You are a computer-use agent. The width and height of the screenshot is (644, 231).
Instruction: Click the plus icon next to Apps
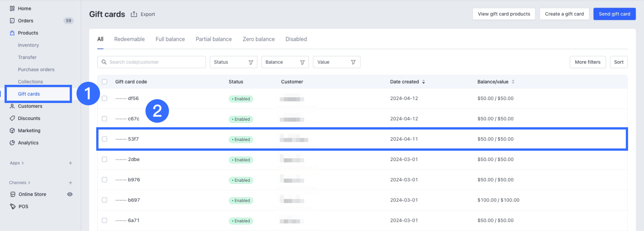[x=70, y=163]
